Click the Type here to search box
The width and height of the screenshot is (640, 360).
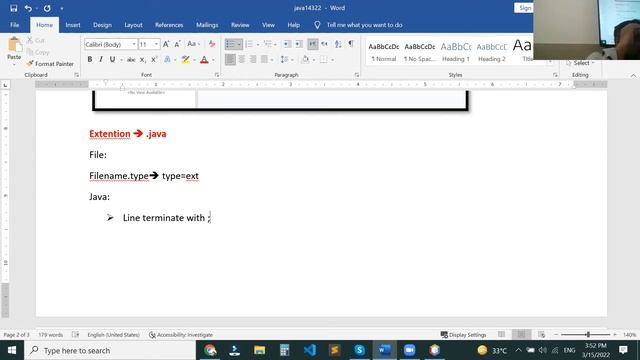point(110,350)
